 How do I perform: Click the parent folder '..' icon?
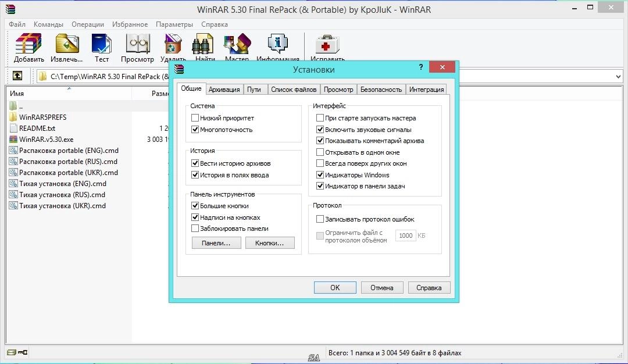coord(13,106)
